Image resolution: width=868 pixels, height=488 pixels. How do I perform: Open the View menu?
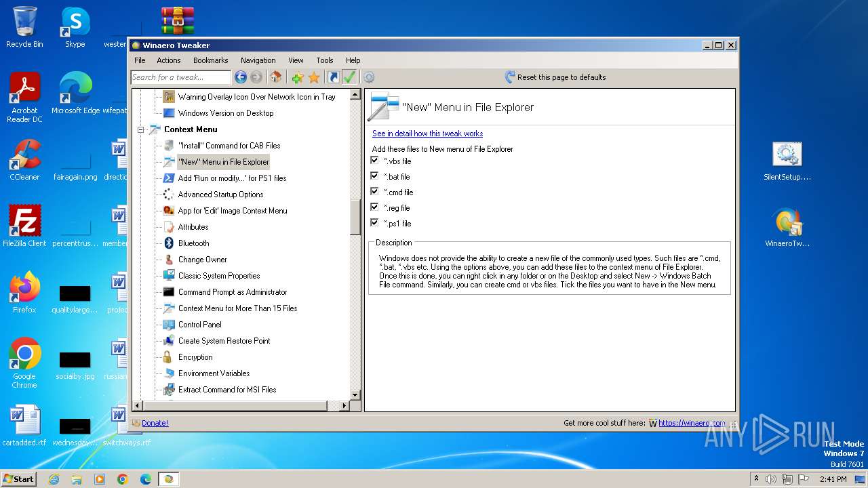pyautogui.click(x=296, y=60)
